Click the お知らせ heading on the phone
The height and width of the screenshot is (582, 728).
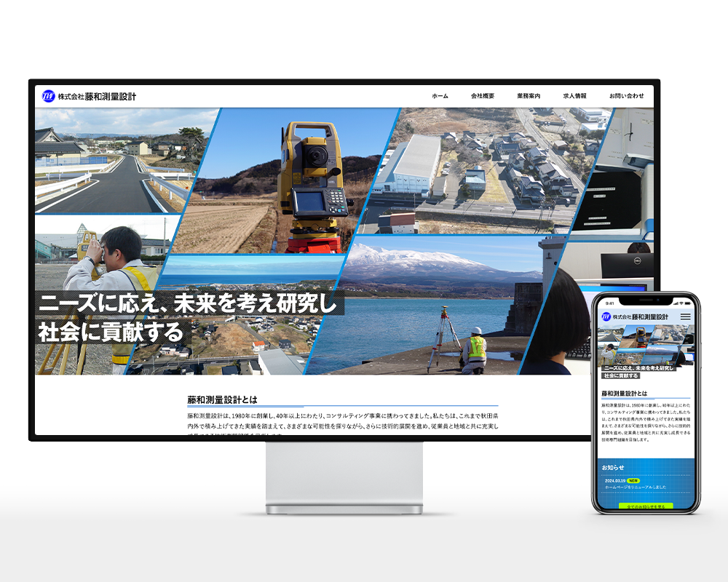click(x=613, y=467)
